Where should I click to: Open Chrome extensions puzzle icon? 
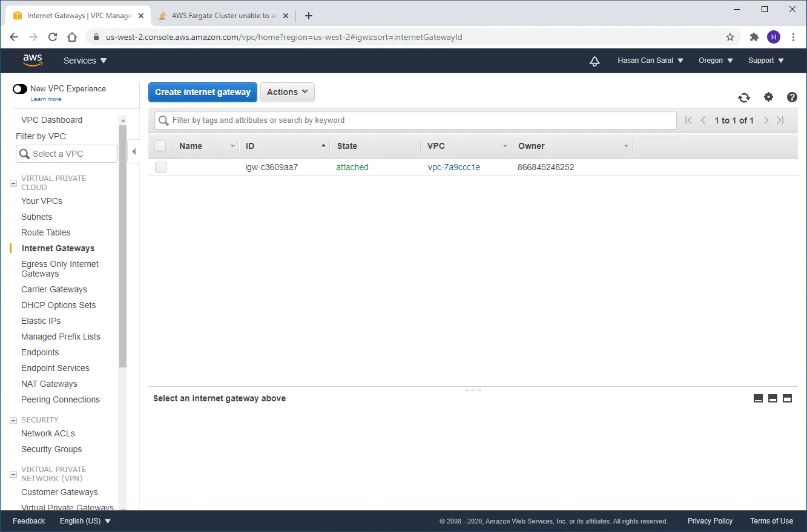tap(754, 37)
